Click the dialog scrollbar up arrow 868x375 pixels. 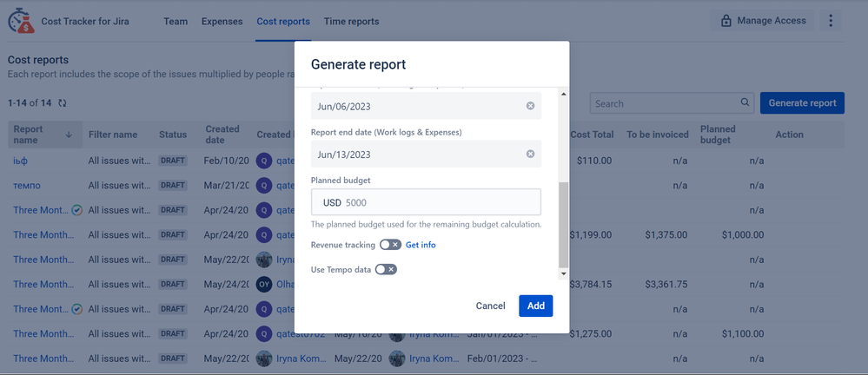point(564,94)
